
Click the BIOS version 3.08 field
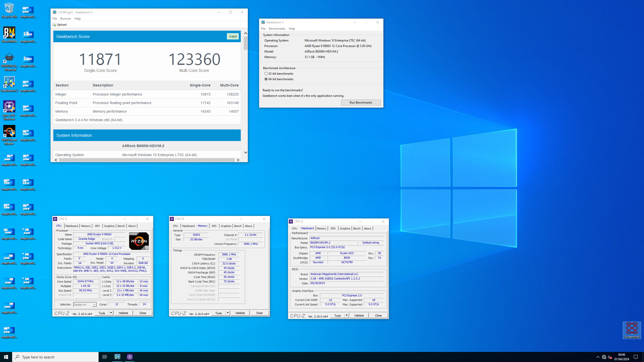click(347, 279)
